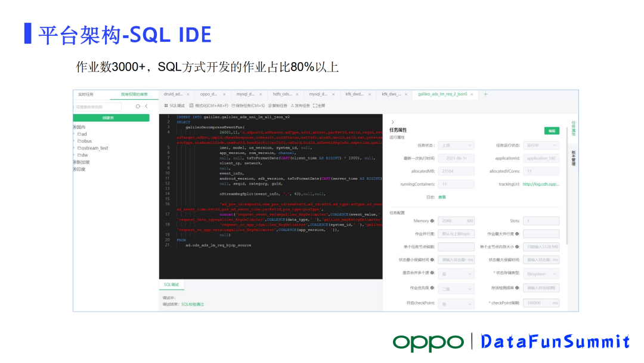
Task: Open the 任务属性 vertical side tab
Action: [x=574, y=128]
